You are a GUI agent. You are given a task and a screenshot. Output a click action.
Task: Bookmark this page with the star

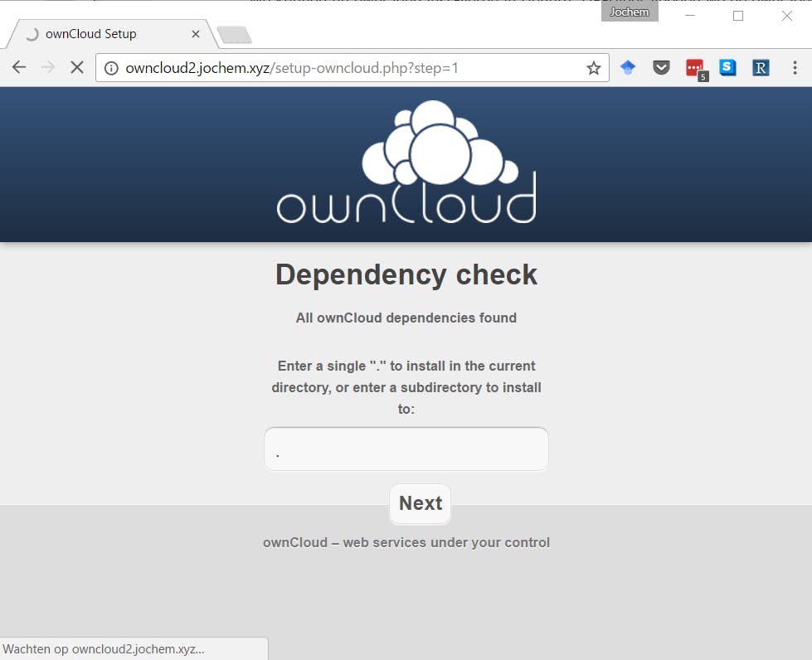(594, 68)
